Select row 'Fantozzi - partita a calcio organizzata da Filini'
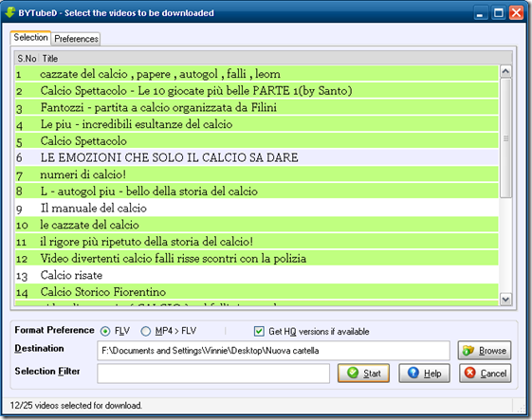The height and width of the screenshot is (420, 532). [256, 107]
